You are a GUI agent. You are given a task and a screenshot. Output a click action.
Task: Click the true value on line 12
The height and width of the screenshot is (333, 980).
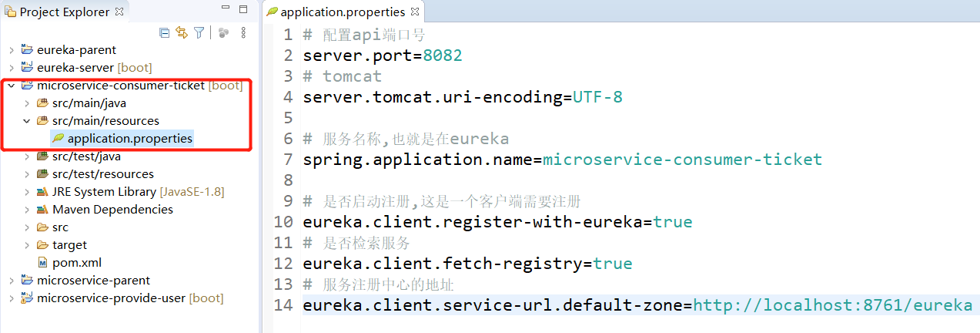(613, 264)
